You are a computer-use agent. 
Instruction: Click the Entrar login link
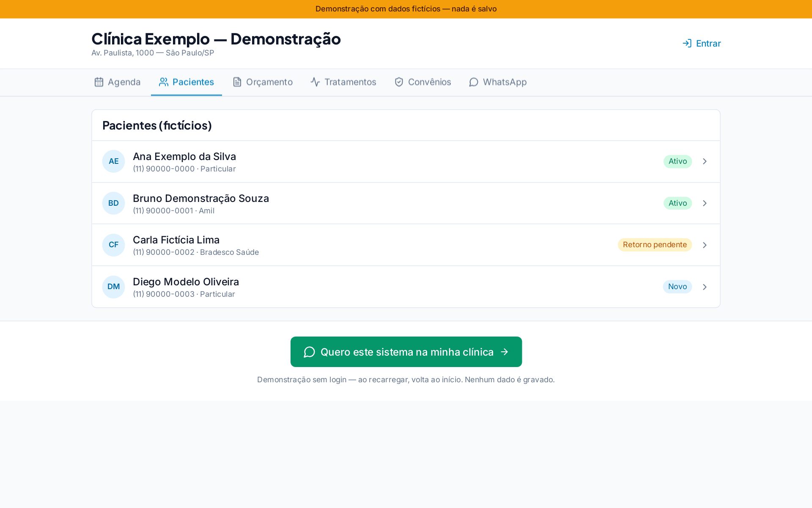(702, 43)
